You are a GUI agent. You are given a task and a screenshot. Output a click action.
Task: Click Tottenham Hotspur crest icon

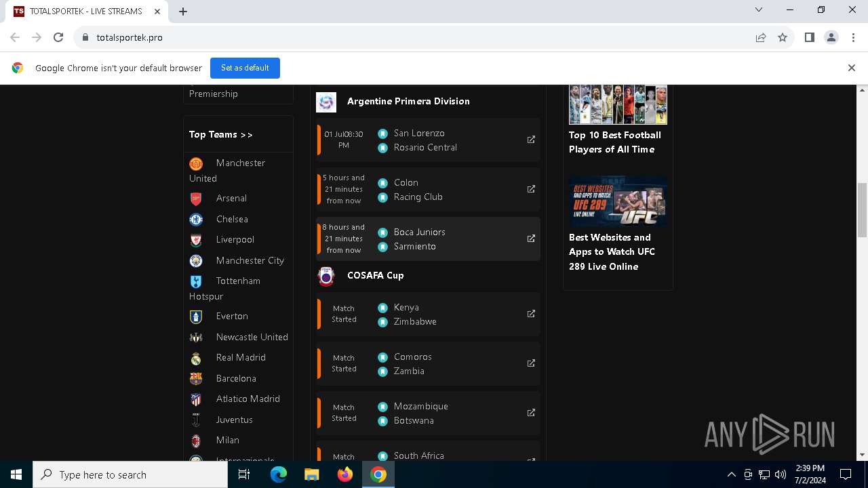(x=196, y=281)
